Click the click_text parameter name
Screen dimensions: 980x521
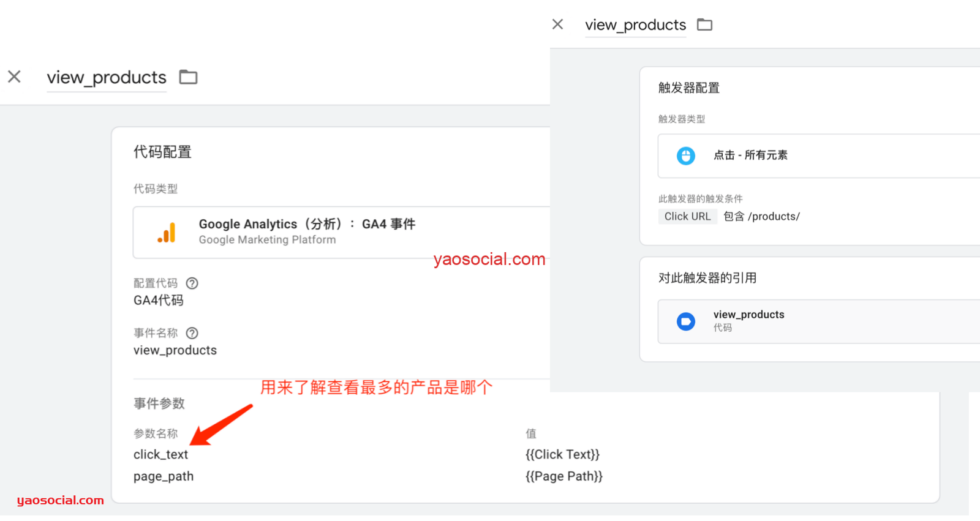point(160,454)
